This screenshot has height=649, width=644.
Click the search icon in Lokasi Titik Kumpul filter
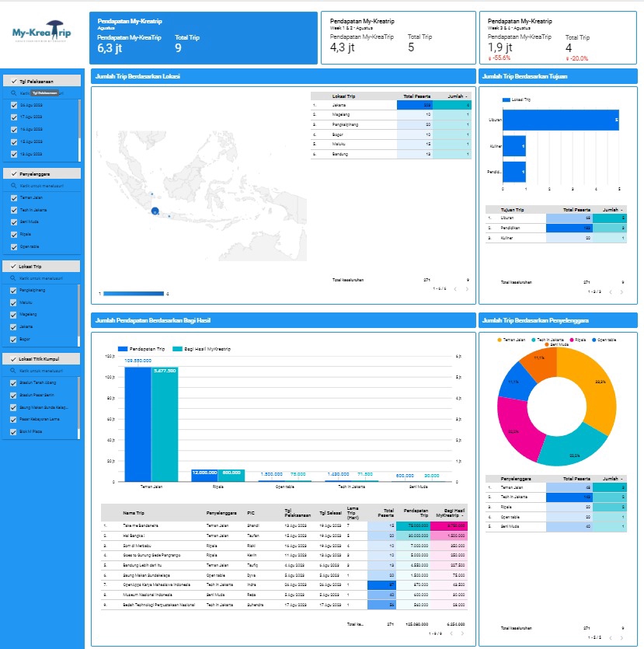tap(12, 369)
